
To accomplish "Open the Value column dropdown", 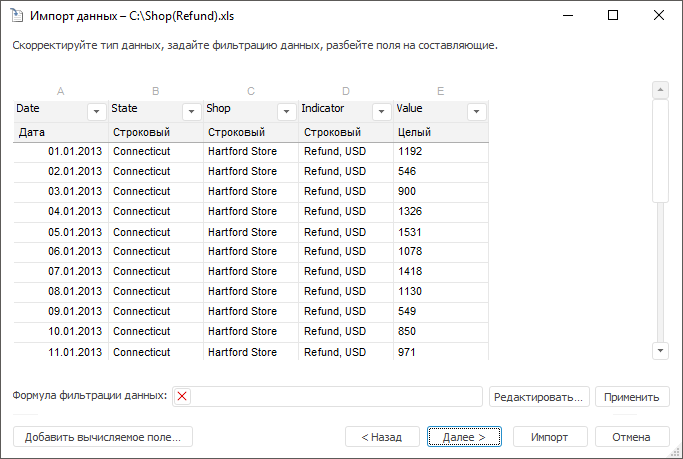I will tap(476, 111).
